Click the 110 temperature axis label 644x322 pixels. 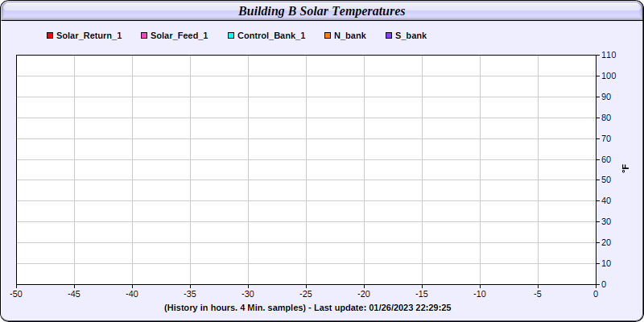[609, 55]
